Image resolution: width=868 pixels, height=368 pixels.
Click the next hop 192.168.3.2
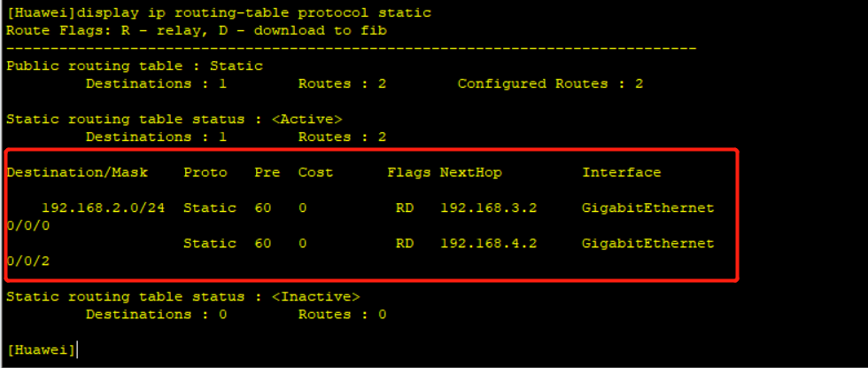coord(489,208)
